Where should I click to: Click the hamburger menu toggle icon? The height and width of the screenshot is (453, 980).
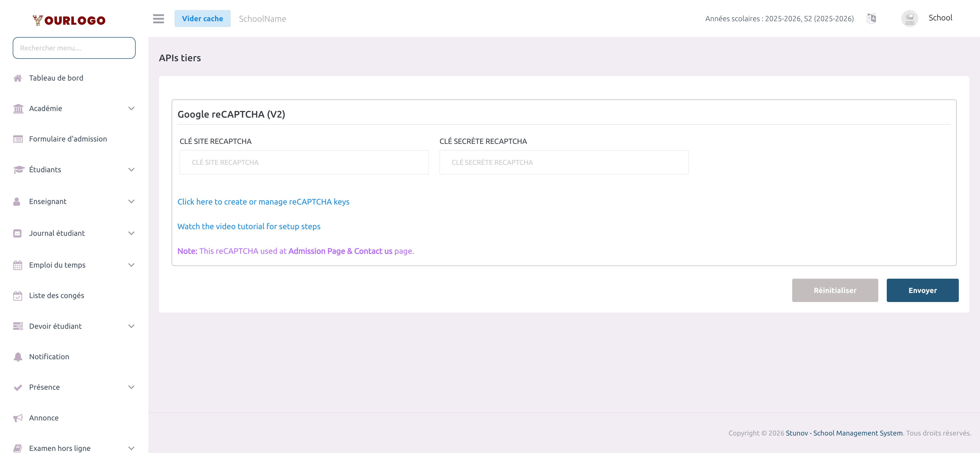coord(158,19)
